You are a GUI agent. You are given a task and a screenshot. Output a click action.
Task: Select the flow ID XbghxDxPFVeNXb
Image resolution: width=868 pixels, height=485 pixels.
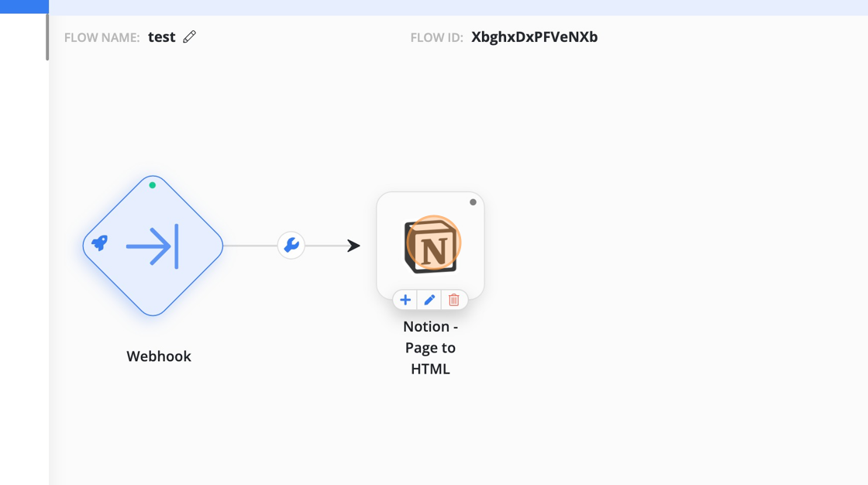[x=534, y=37]
